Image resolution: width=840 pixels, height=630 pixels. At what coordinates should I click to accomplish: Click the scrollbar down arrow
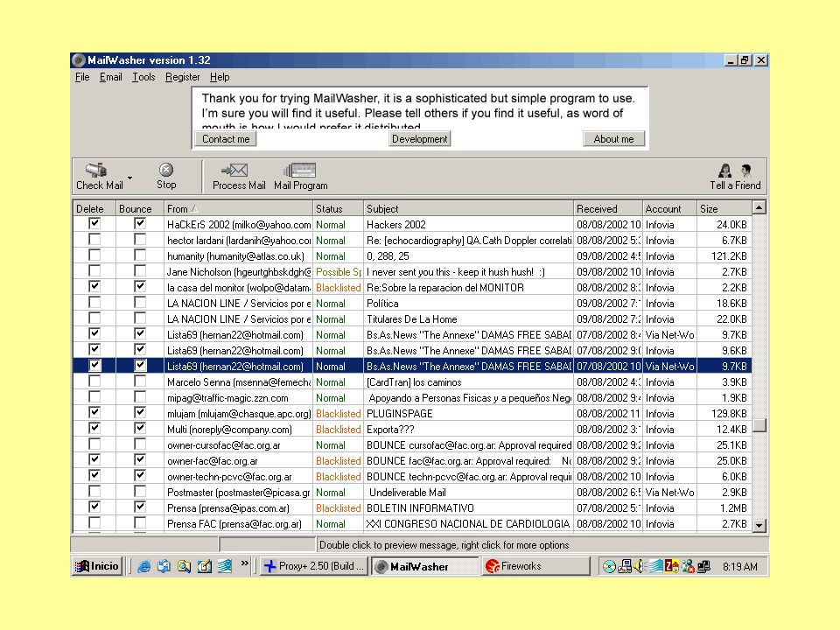pos(759,526)
